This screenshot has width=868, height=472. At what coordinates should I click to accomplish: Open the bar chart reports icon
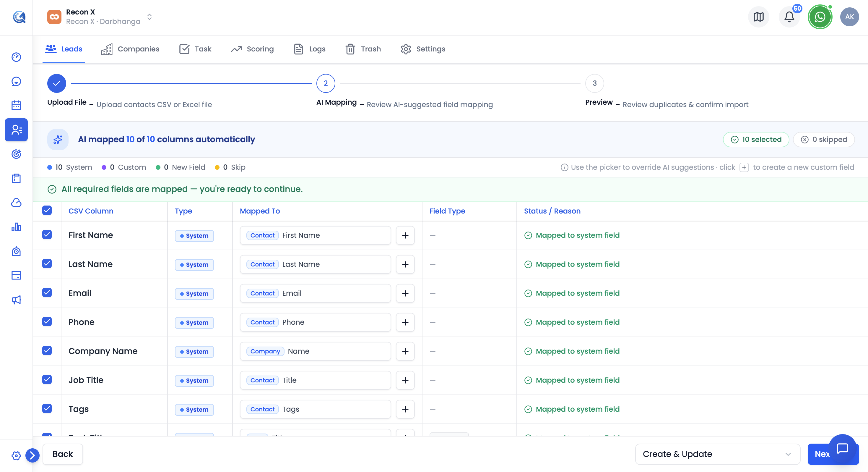pyautogui.click(x=16, y=227)
